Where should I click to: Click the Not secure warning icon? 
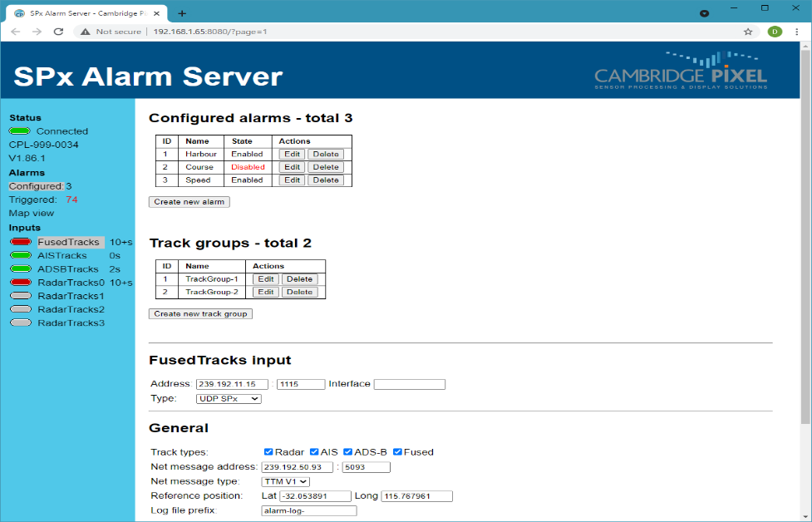click(85, 32)
